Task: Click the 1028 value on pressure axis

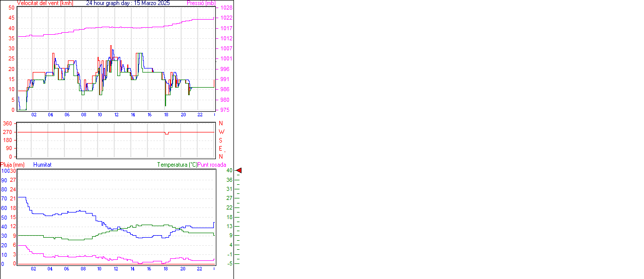Action: (226, 8)
